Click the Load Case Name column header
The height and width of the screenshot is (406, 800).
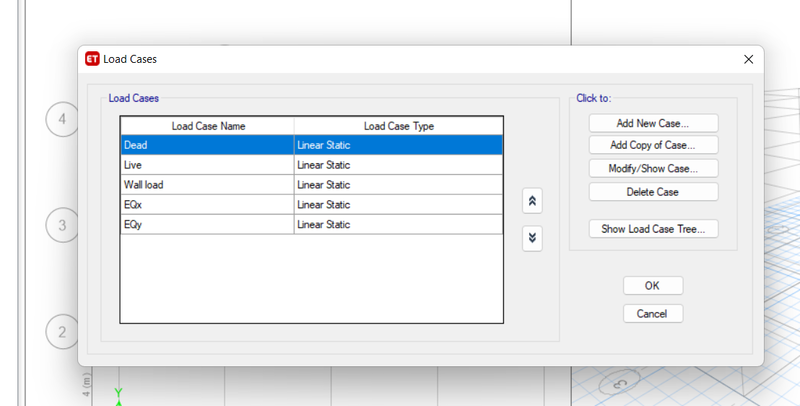pyautogui.click(x=208, y=126)
